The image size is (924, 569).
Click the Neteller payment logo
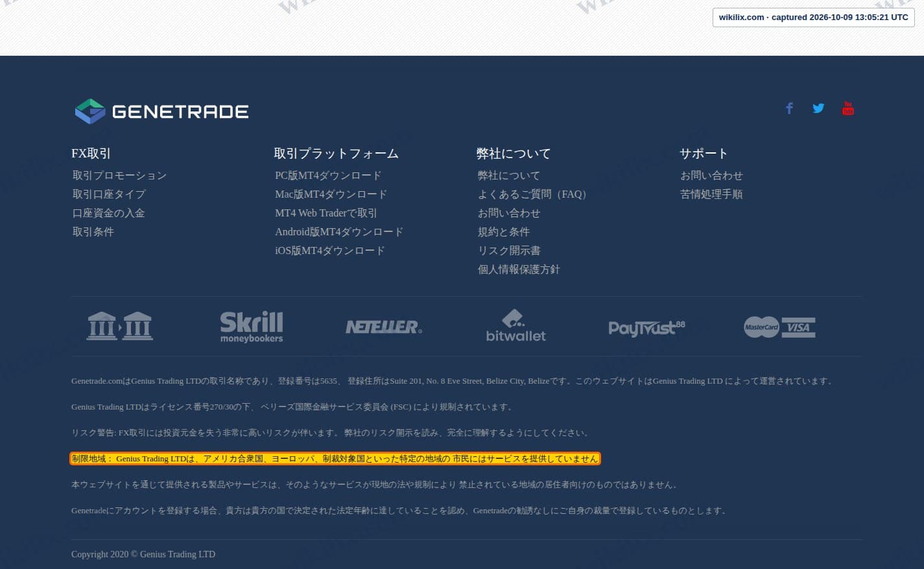click(384, 327)
